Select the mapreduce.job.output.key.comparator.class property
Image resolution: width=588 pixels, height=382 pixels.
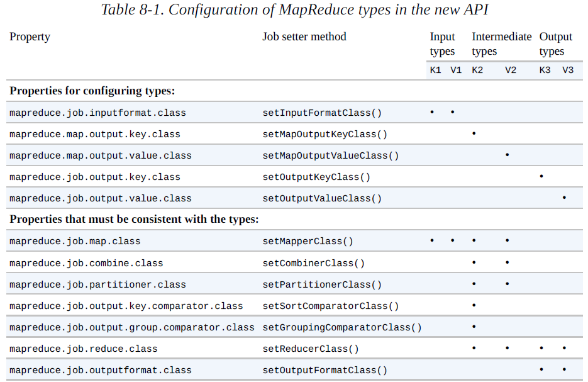tap(125, 306)
